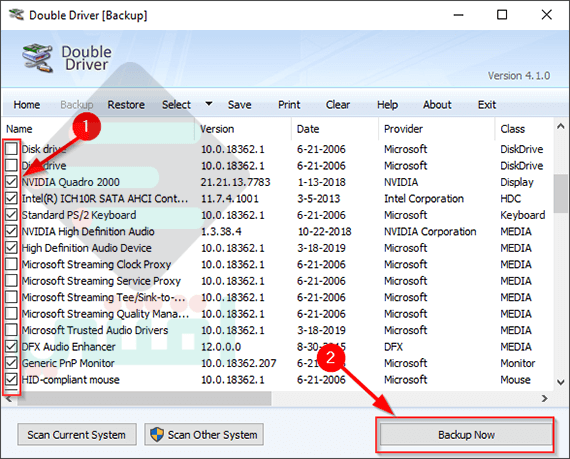Uncheck the NVIDIA Quadro 2000 checkbox
The width and height of the screenshot is (570, 459).
click(11, 182)
